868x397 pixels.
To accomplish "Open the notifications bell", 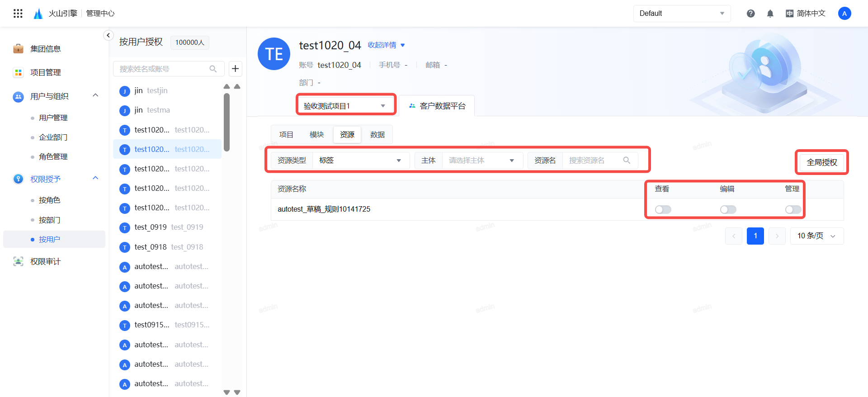I will pyautogui.click(x=770, y=14).
